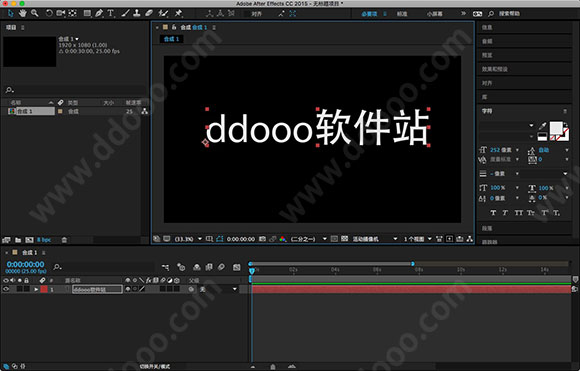Select the Rectangle shape tool

(x=87, y=13)
